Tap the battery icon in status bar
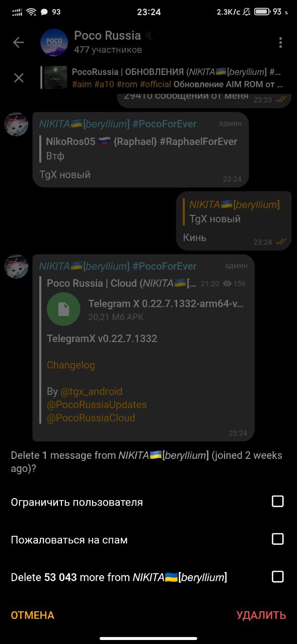The width and height of the screenshot is (297, 644). (262, 12)
